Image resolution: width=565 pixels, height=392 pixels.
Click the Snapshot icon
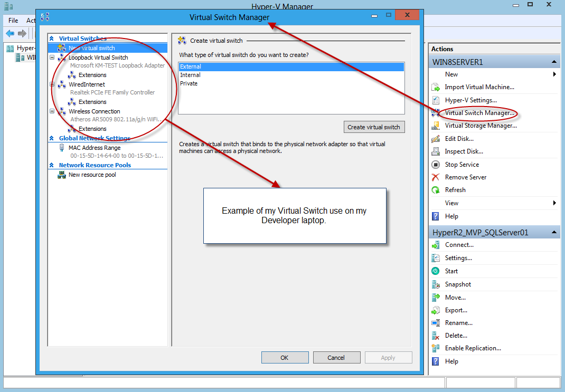point(436,284)
